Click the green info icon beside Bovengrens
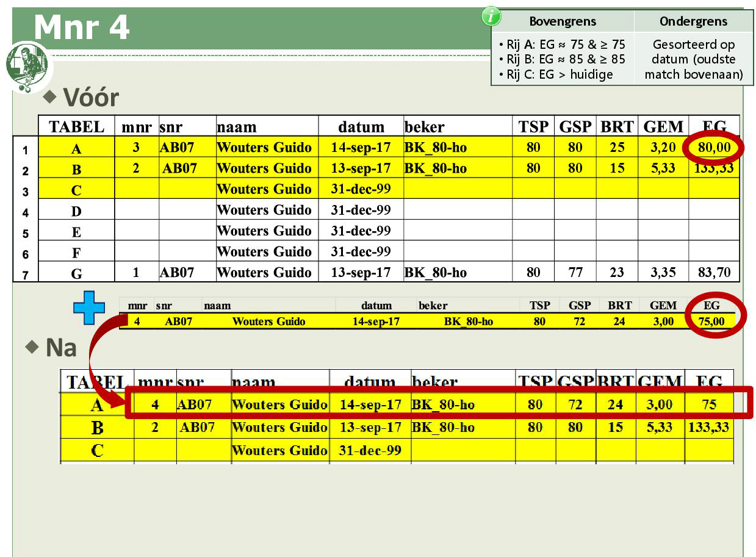Viewport: 756px width, 557px height. [x=491, y=16]
